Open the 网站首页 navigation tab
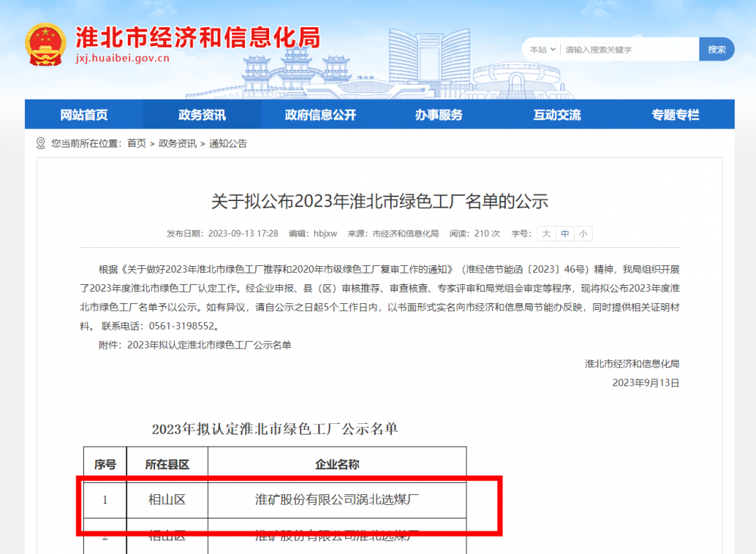The image size is (756, 554). pyautogui.click(x=84, y=115)
